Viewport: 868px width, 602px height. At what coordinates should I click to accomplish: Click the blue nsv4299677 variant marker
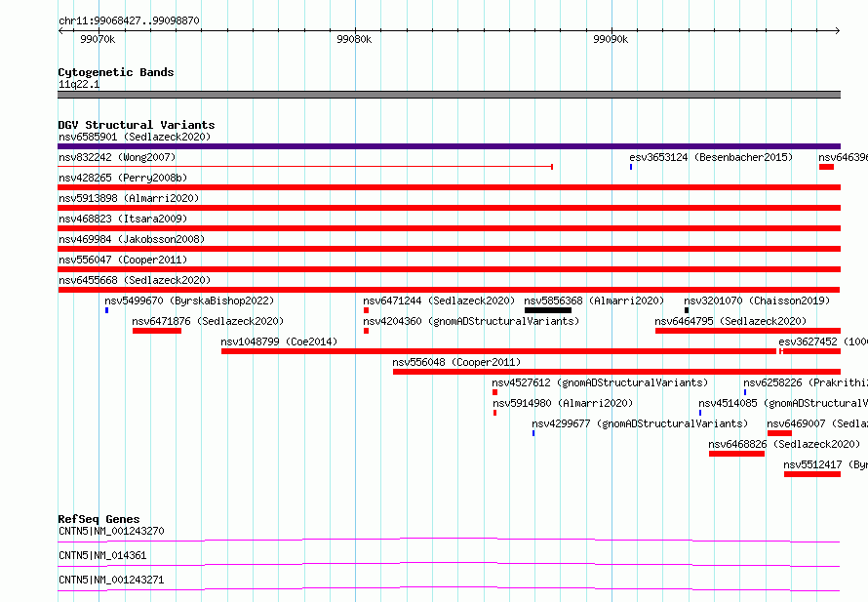click(x=533, y=433)
